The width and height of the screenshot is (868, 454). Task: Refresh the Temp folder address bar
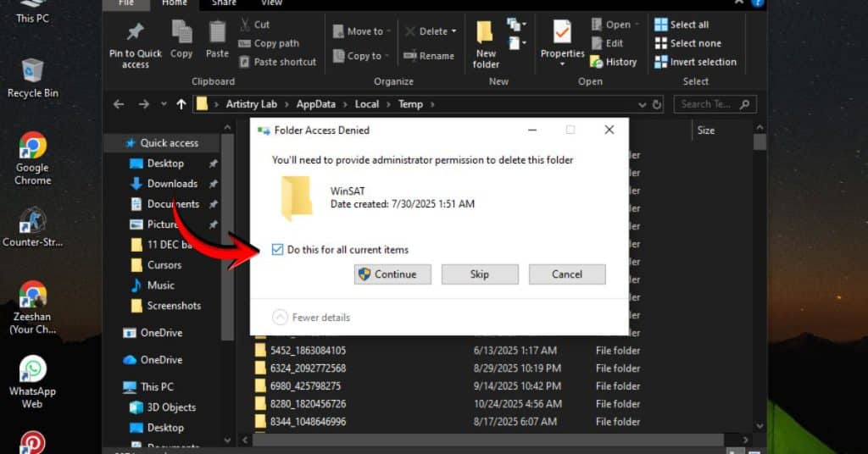pos(656,104)
